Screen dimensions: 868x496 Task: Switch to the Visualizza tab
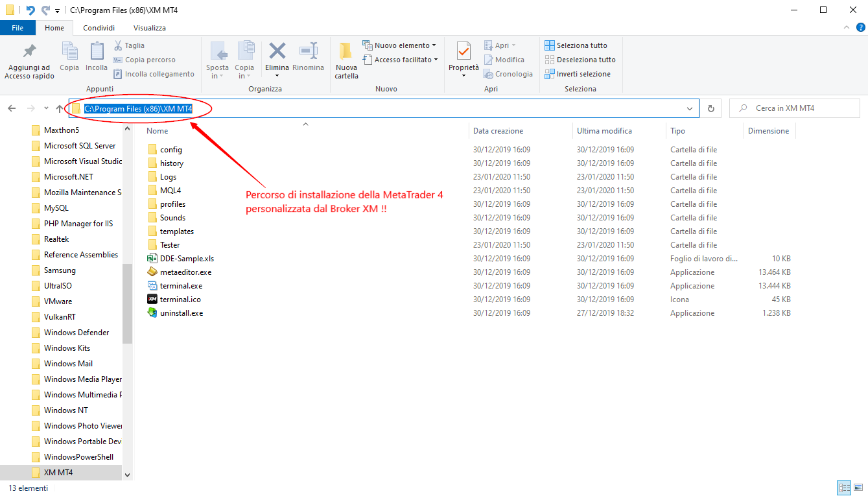pos(150,28)
